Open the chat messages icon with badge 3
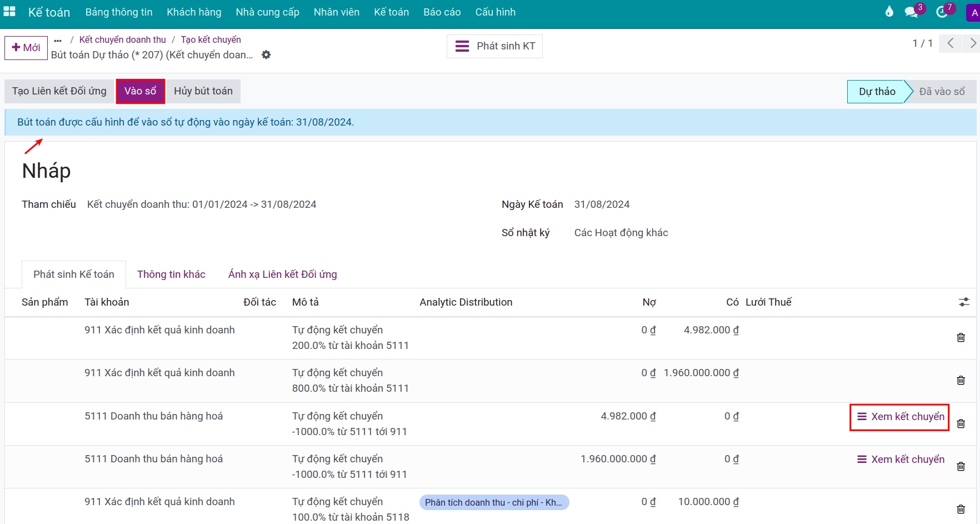Screen dimensions: 980x524 coord(911,12)
